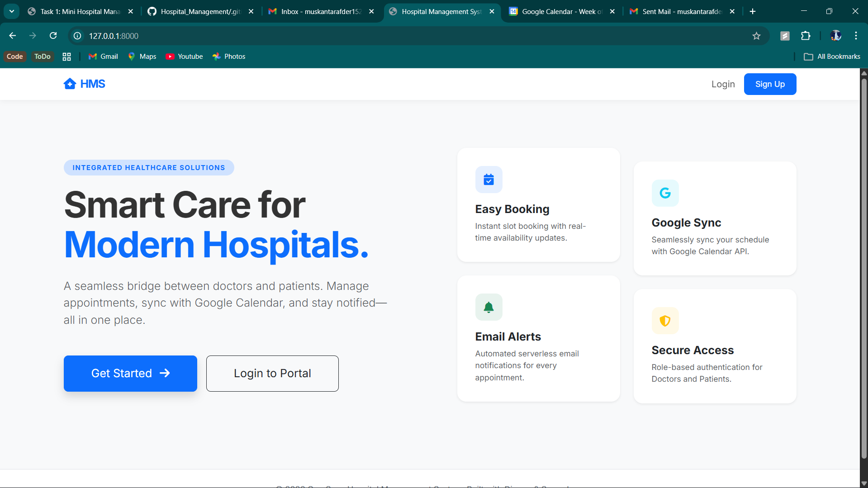
Task: Click the HMS hospital logo icon
Action: 70,84
